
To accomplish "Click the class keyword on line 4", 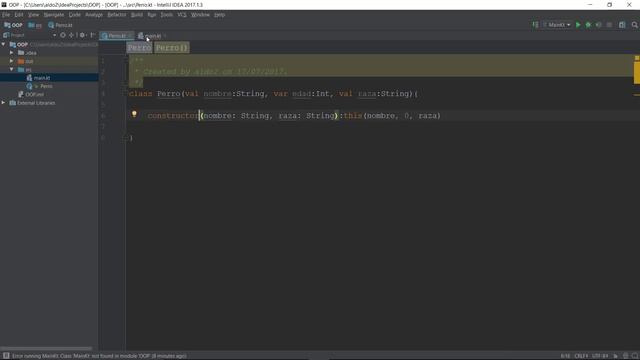I will point(140,94).
